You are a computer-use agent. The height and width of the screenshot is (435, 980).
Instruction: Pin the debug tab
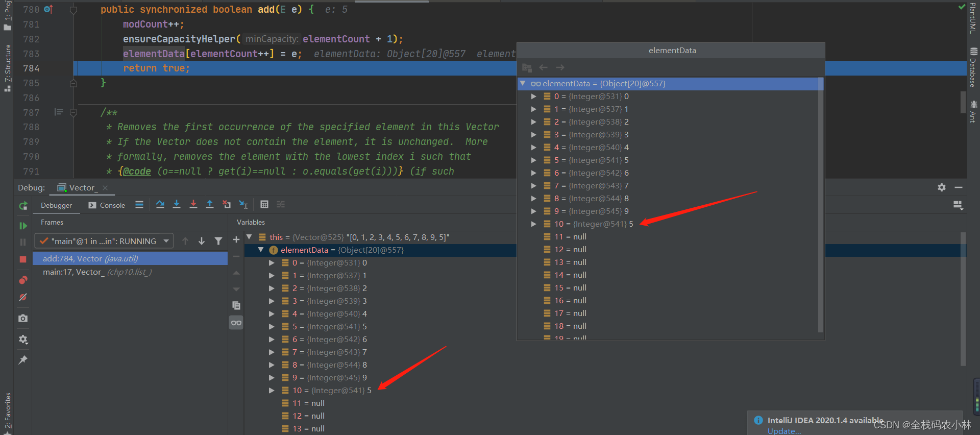[23, 360]
